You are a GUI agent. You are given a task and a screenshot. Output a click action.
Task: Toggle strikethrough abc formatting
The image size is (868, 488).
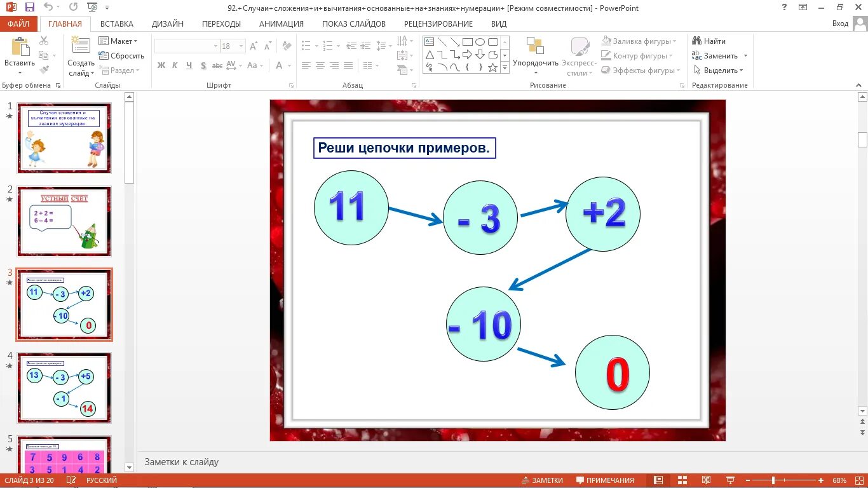[217, 65]
